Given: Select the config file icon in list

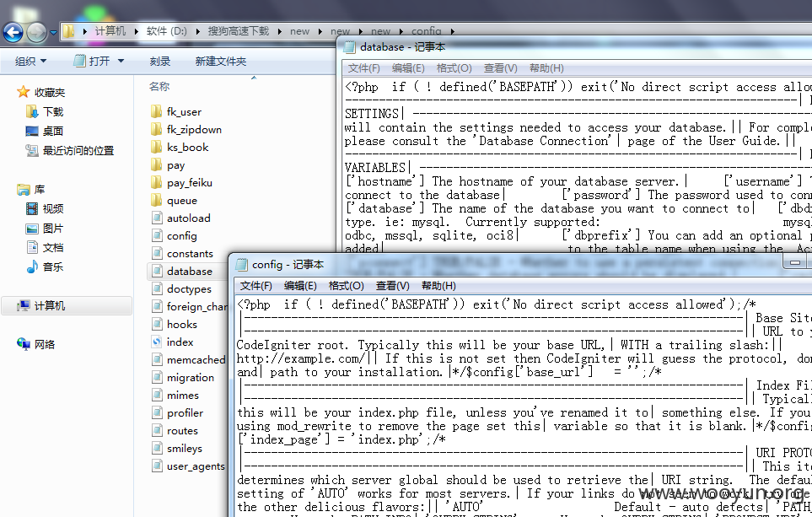Looking at the screenshot, I should [157, 235].
